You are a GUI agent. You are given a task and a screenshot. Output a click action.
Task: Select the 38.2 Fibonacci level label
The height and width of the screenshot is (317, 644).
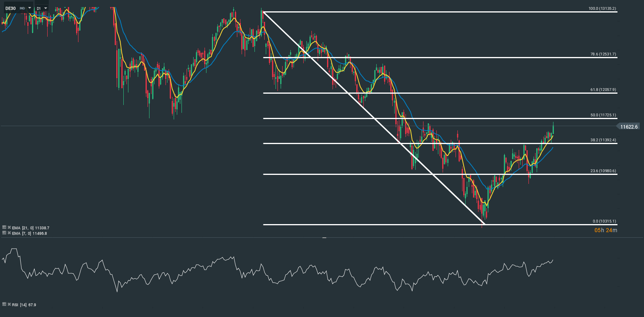(603, 140)
